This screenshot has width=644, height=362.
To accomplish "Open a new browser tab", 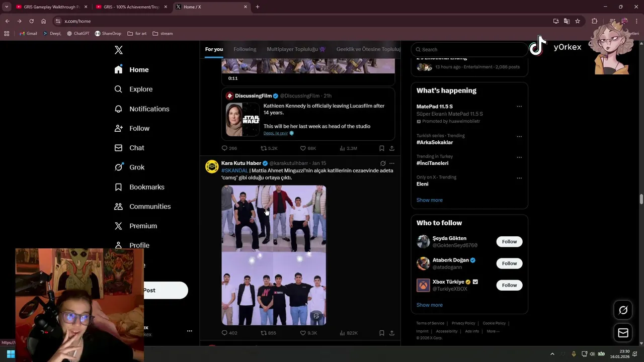I will click(x=258, y=7).
